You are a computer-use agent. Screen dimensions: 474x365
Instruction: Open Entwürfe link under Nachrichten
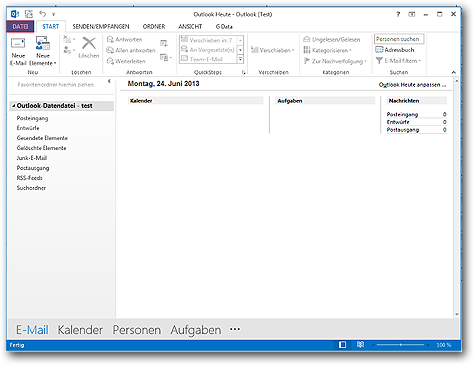398,122
